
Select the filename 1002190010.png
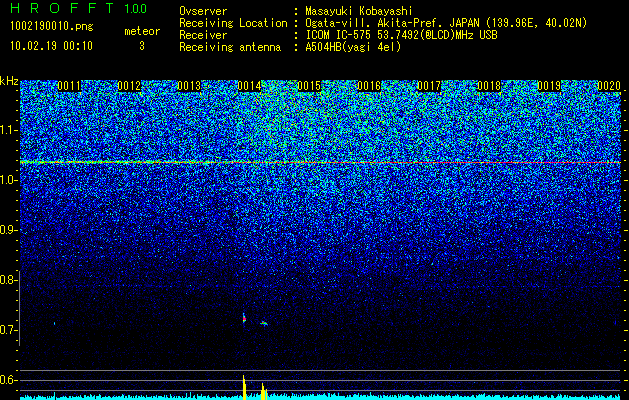point(52,27)
